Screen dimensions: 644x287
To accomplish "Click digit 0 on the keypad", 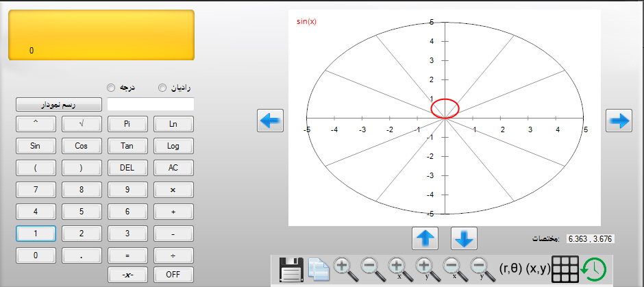I will [36, 255].
